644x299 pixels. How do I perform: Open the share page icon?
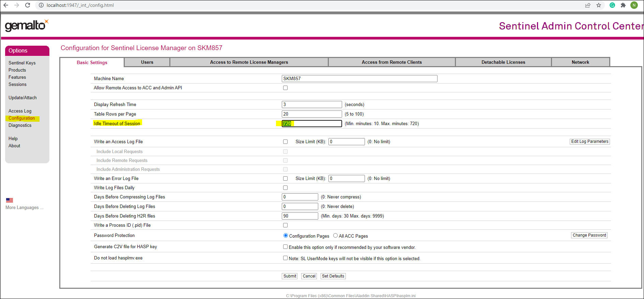click(588, 5)
